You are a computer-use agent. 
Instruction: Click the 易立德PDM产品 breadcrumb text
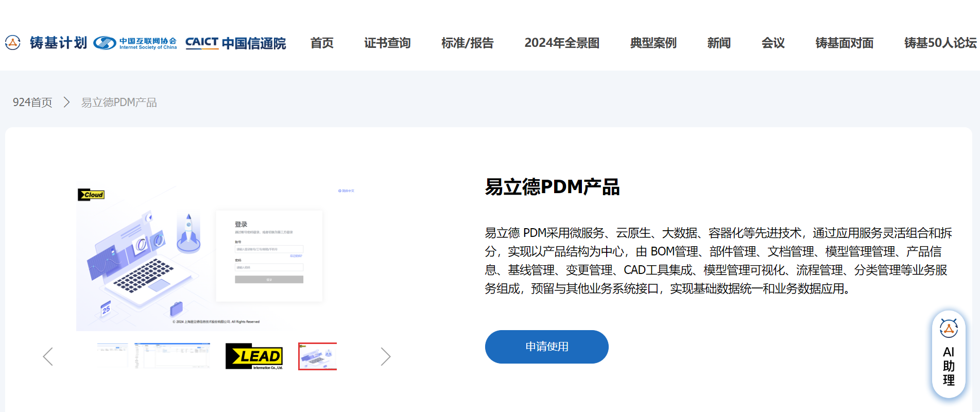pos(119,102)
